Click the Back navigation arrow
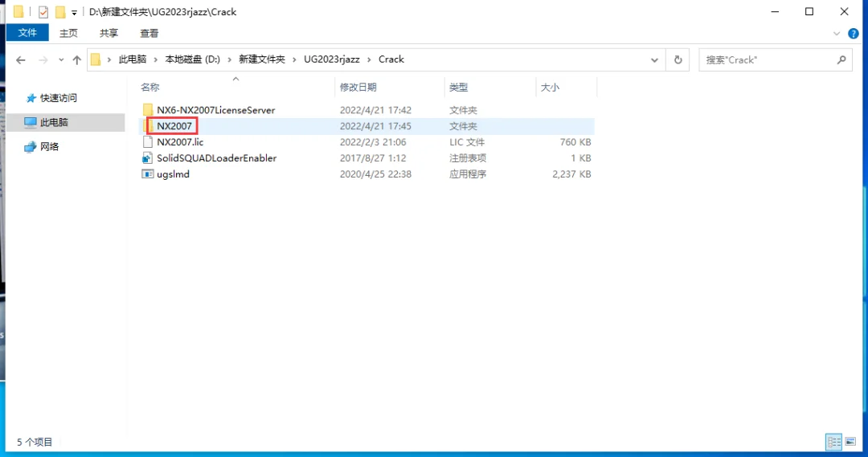The width and height of the screenshot is (868, 457). (x=20, y=59)
